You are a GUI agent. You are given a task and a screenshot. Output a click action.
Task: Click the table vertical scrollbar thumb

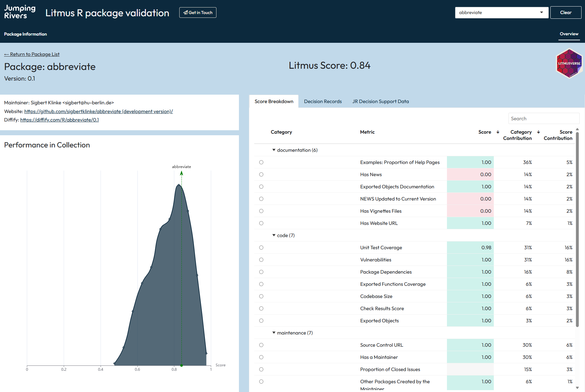(x=577, y=230)
